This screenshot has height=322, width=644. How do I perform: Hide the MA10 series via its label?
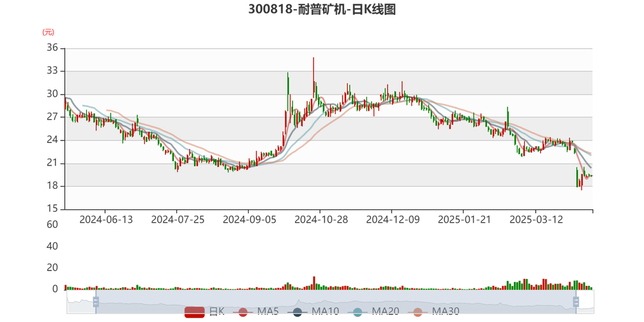coord(325,312)
